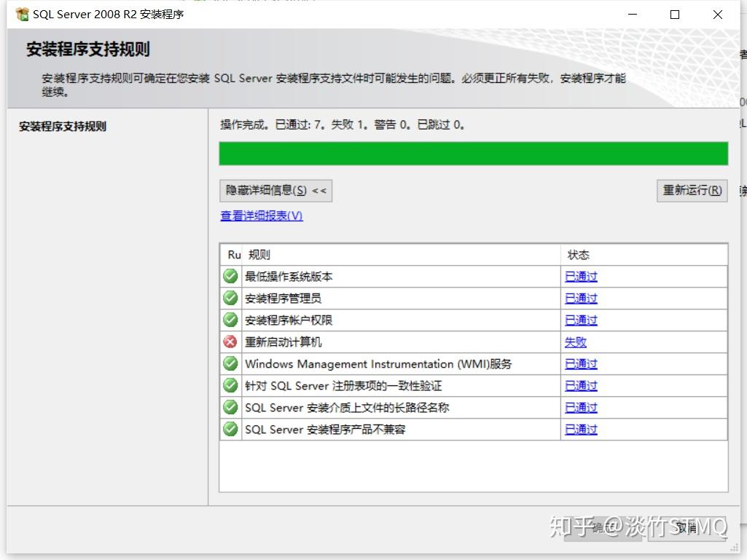Click check icon beside 安装程序产品不兼容 rule
The height and width of the screenshot is (560, 747).
pos(230,430)
